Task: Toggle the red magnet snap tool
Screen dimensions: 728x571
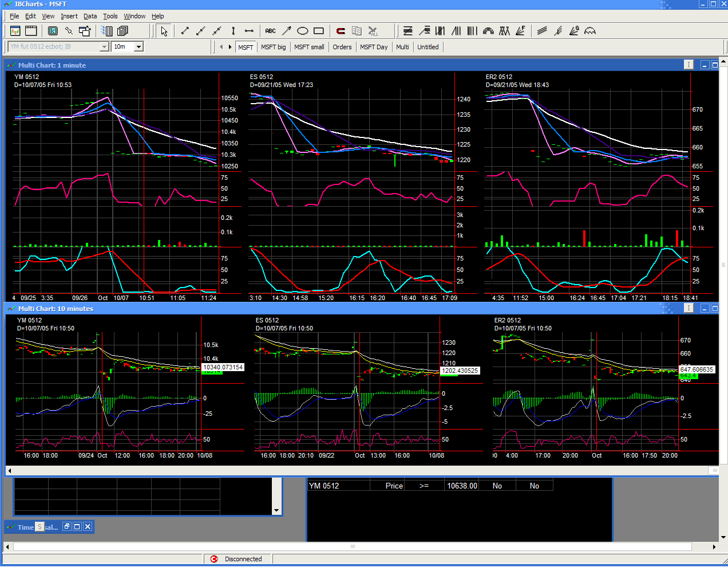Action: click(x=341, y=31)
